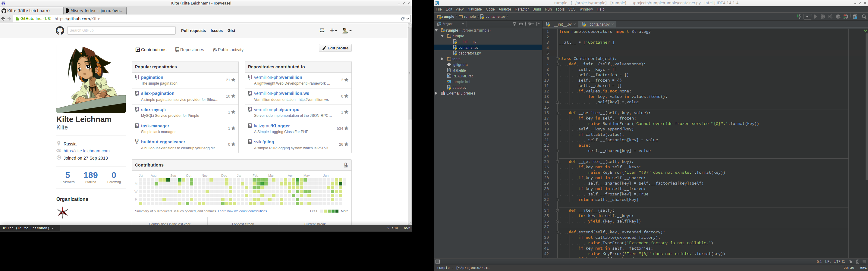Click the organization avatar under Organizations
Viewport: 868px width, 271px height.
63,212
